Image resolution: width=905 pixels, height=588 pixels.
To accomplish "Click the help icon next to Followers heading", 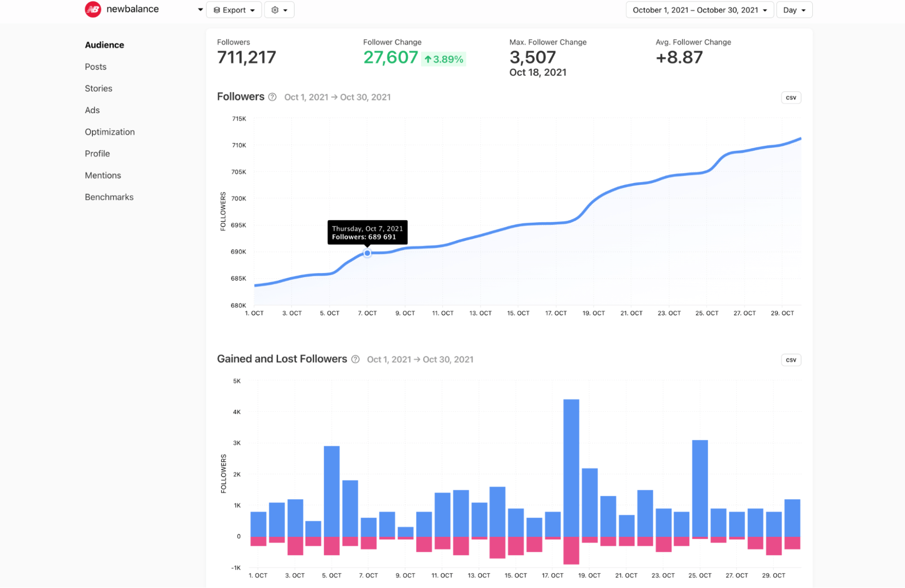I will click(272, 97).
